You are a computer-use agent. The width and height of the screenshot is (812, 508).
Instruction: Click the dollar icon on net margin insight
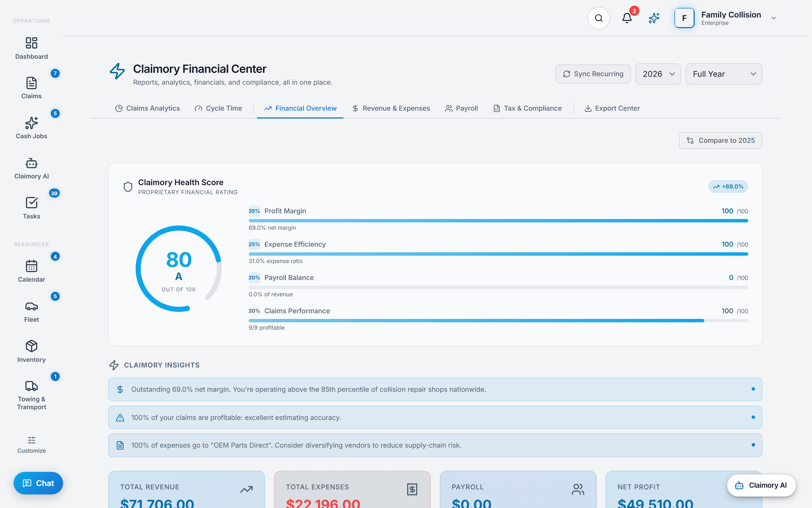coord(120,389)
